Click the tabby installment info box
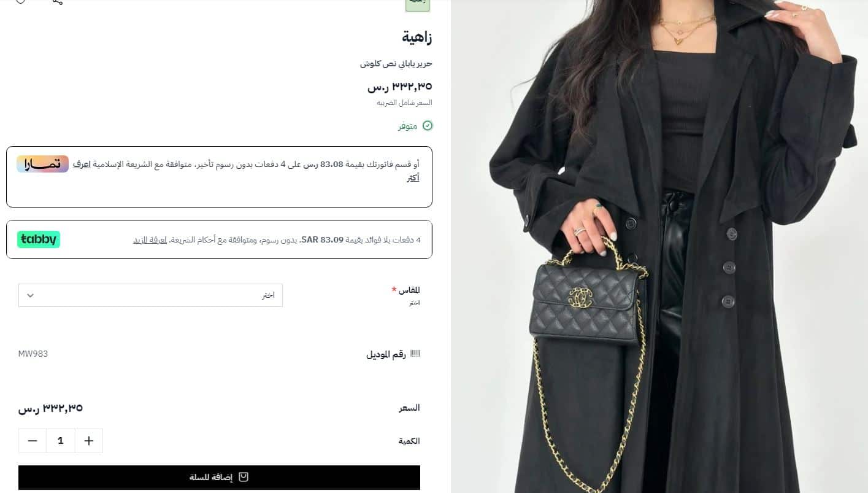The height and width of the screenshot is (493, 868). [x=219, y=239]
